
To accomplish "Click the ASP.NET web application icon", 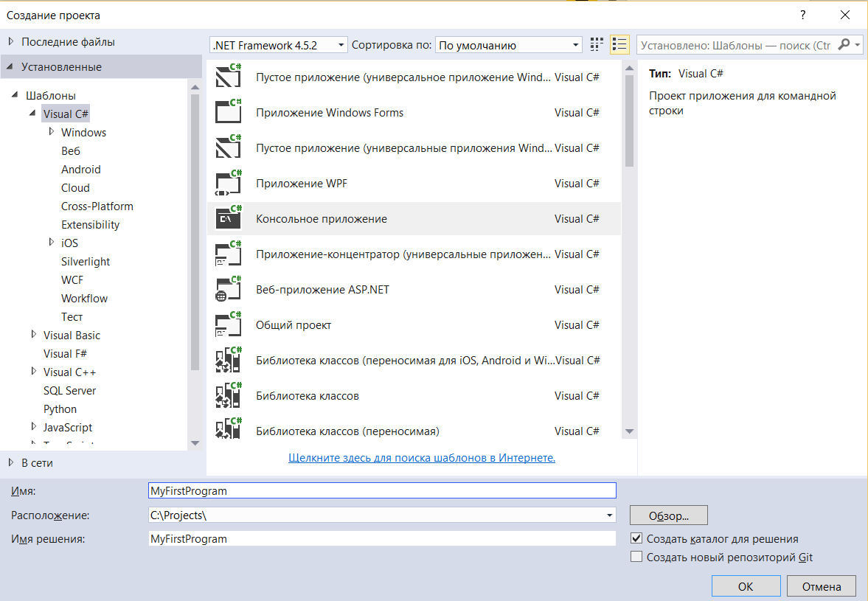I will click(228, 289).
